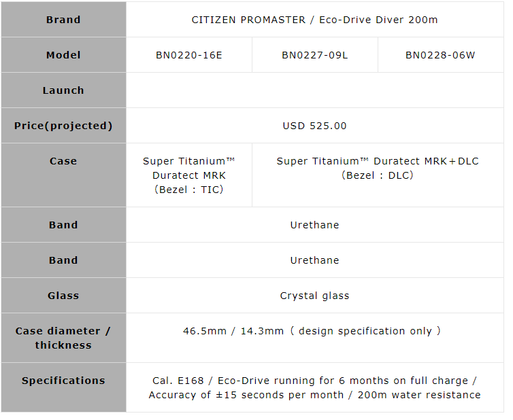
Task: Select model number BN0227-09L
Action: click(x=314, y=55)
